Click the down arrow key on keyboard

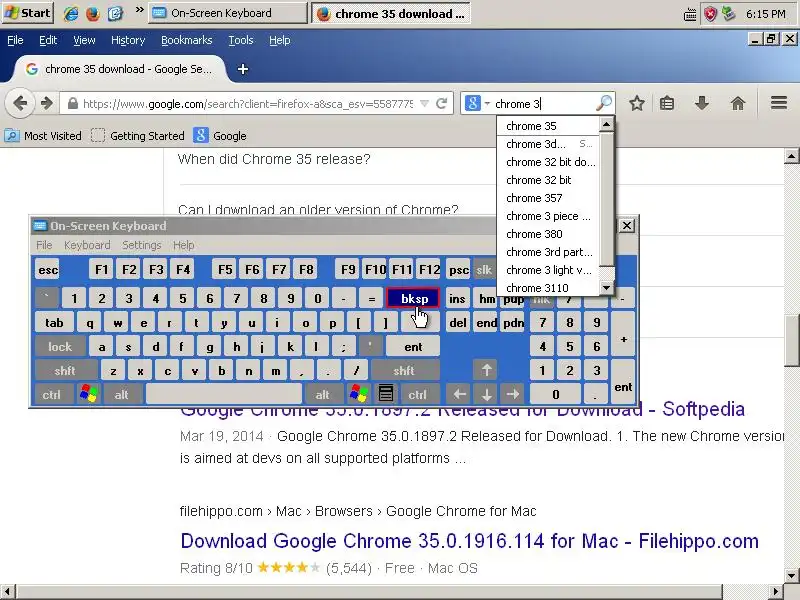(x=486, y=394)
